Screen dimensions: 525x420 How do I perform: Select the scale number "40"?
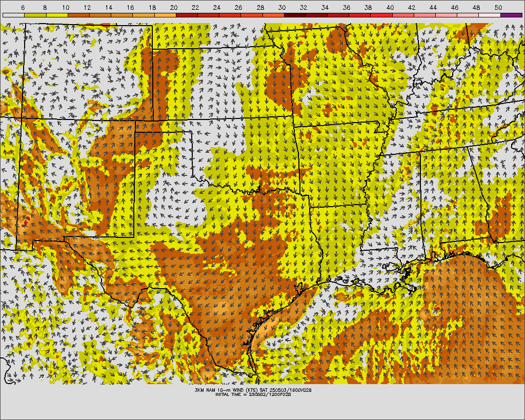pyautogui.click(x=390, y=7)
